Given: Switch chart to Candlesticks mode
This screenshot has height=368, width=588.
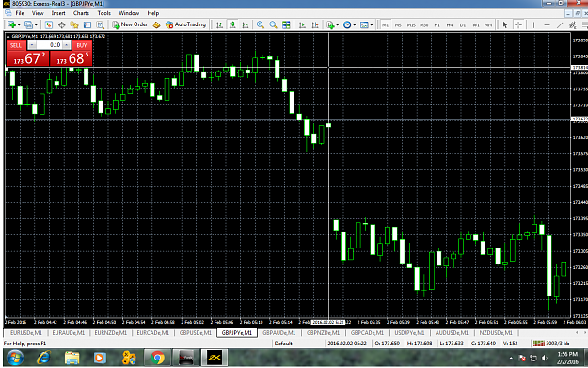Looking at the screenshot, I should click(x=232, y=24).
